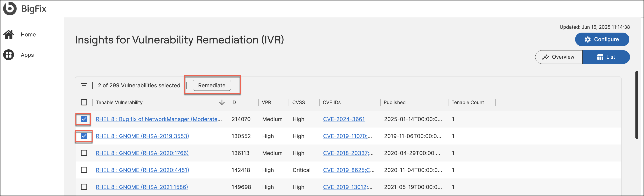Uncheck the NetworkManager bug fix row
This screenshot has width=644, height=196.
(84, 119)
